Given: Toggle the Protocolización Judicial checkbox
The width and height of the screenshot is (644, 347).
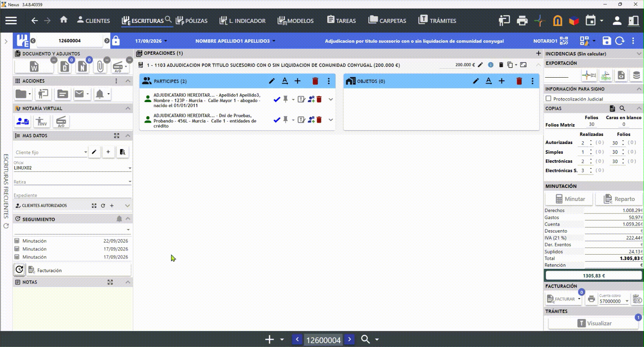Looking at the screenshot, I should pyautogui.click(x=548, y=99).
